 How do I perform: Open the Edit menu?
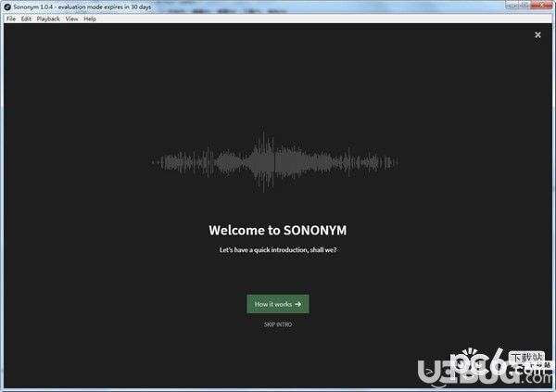pyautogui.click(x=26, y=19)
